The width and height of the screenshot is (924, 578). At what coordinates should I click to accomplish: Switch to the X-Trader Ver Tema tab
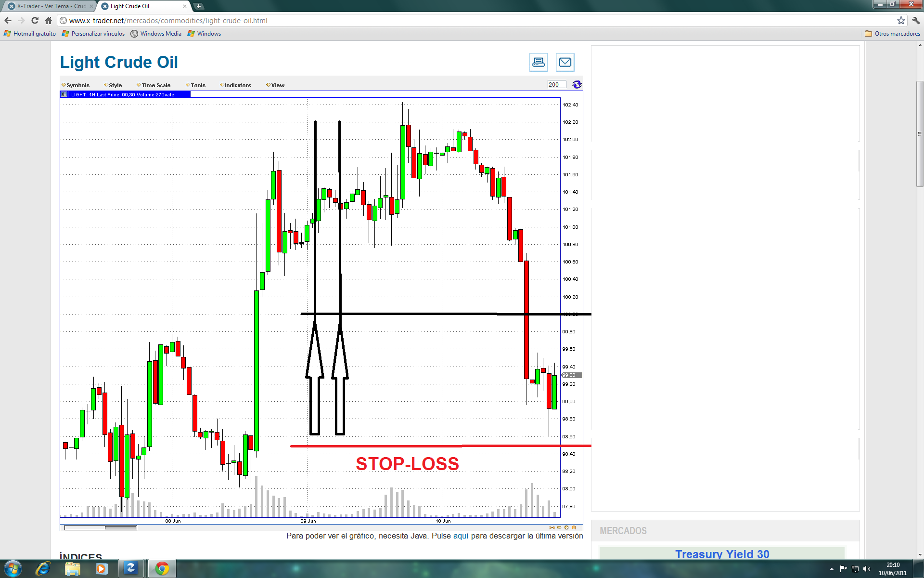point(48,6)
